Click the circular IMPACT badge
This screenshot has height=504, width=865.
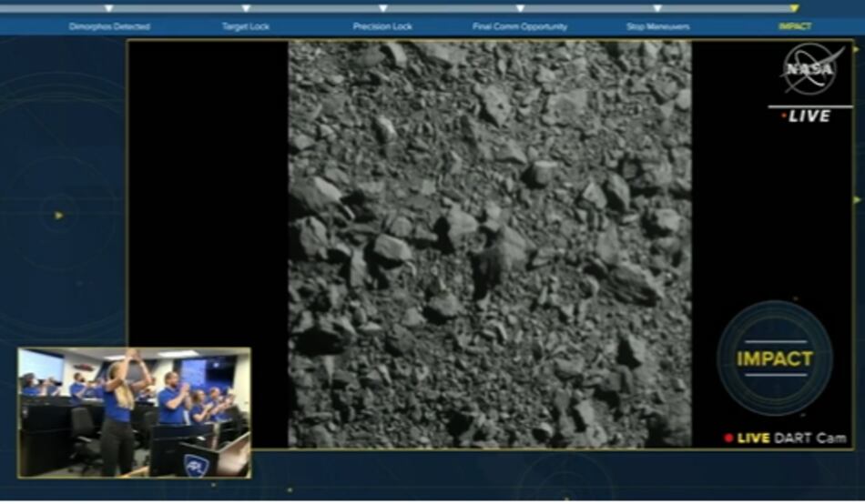pyautogui.click(x=775, y=358)
